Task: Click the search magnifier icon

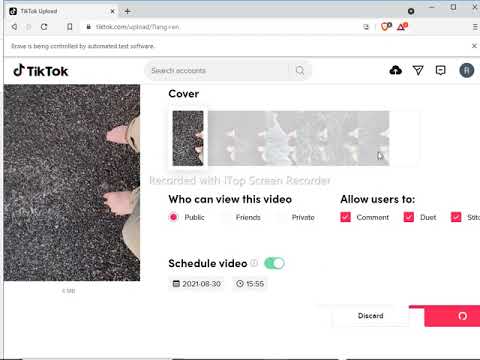Action: coord(300,71)
